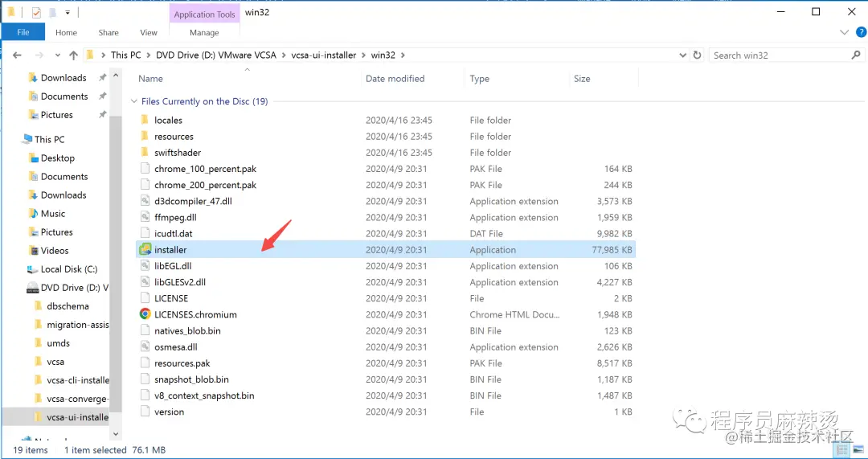Click the resources folder icon
The image size is (868, 459).
click(x=145, y=136)
